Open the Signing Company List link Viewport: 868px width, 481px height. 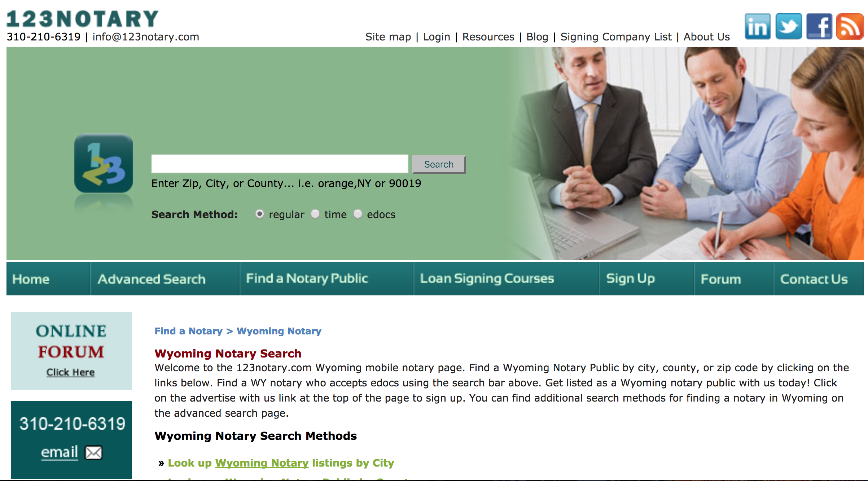pyautogui.click(x=616, y=37)
